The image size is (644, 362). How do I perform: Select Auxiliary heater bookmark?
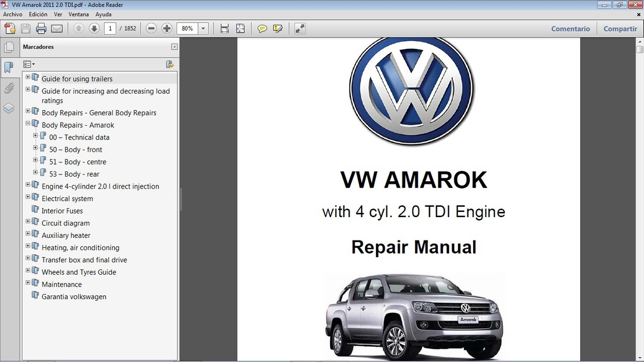(66, 235)
